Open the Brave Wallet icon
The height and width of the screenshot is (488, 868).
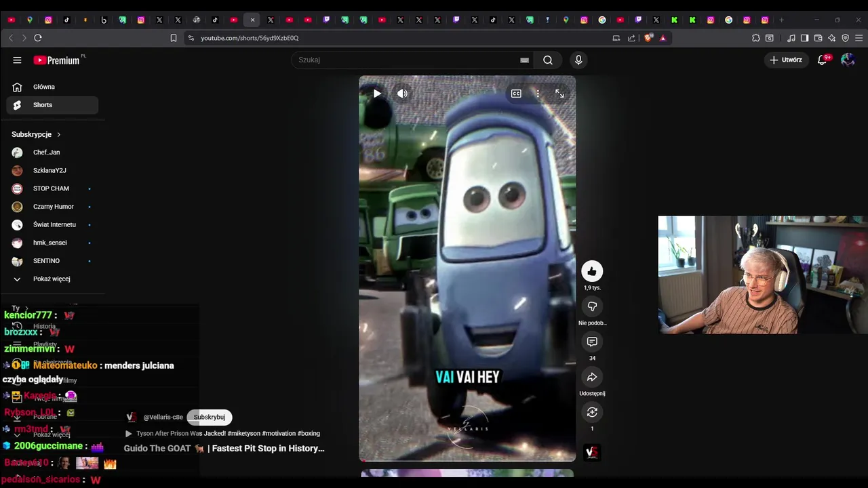click(x=818, y=38)
